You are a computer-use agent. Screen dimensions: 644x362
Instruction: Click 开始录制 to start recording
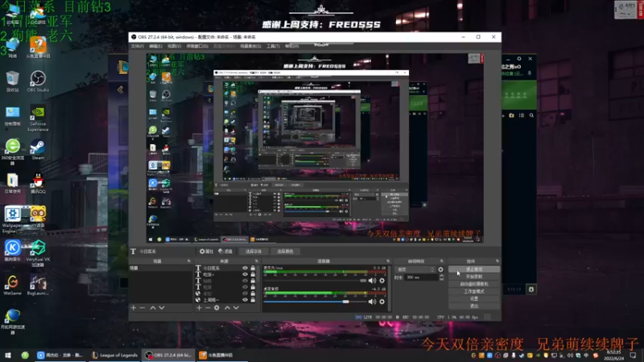474,277
